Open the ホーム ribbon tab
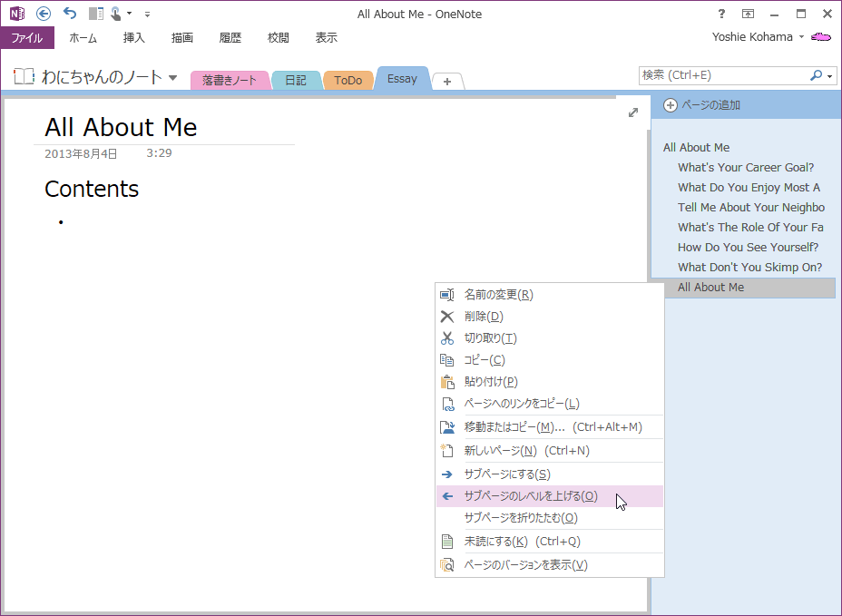This screenshot has width=842, height=616. coord(83,37)
